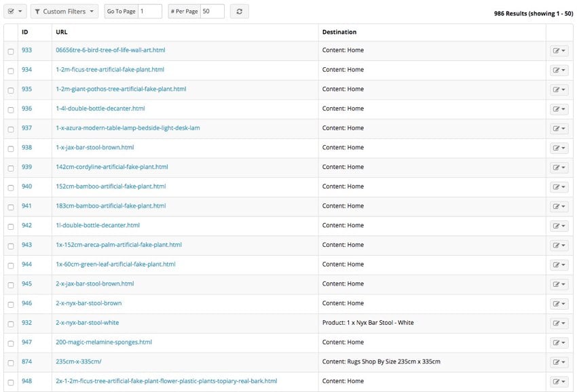The height and width of the screenshot is (392, 577).
Task: Click edit icon for 235cm-x-335cm row
Action: click(559, 362)
